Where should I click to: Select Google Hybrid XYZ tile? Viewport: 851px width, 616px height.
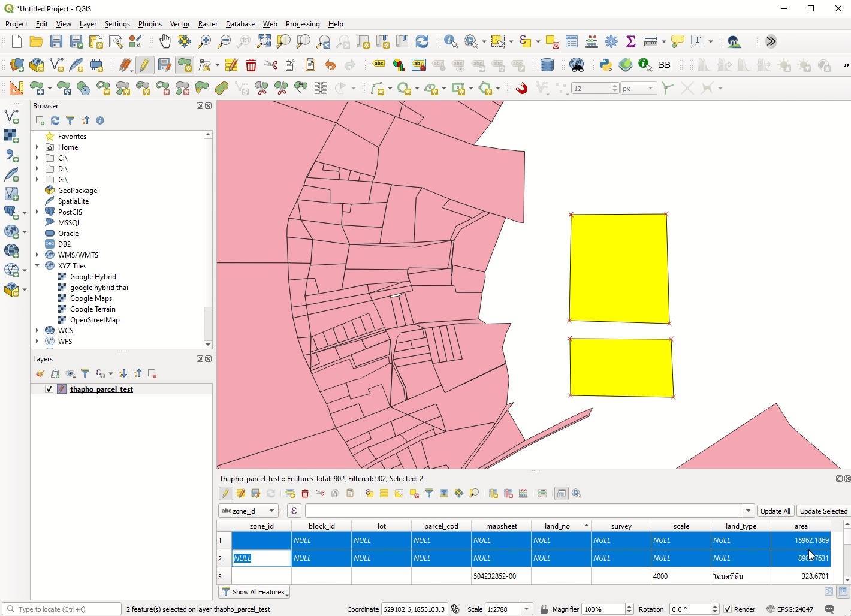pos(93,277)
